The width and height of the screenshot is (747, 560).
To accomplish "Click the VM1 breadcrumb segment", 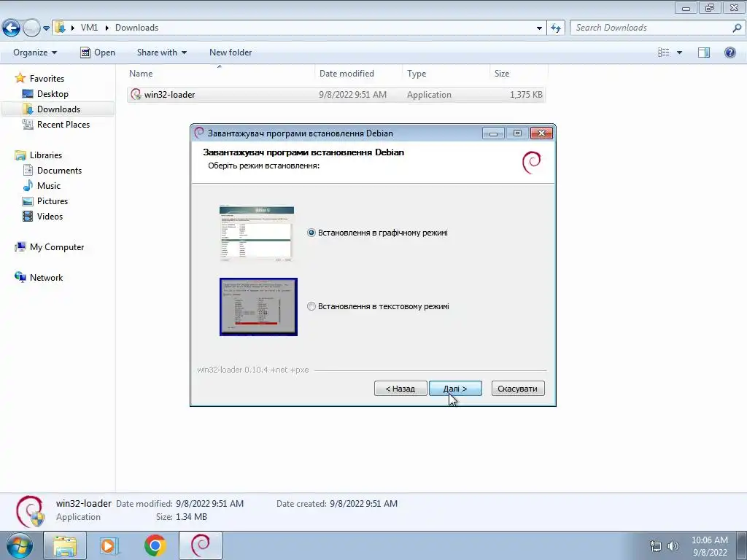I will point(89,28).
